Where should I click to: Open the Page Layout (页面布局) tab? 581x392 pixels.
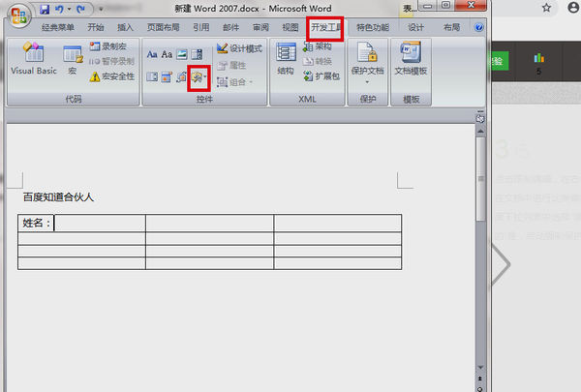click(163, 27)
